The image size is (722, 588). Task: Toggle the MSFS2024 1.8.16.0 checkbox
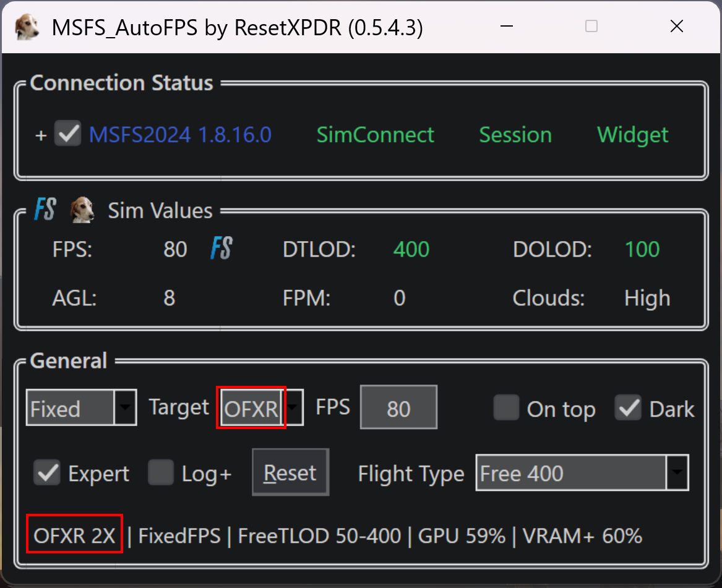click(x=67, y=134)
